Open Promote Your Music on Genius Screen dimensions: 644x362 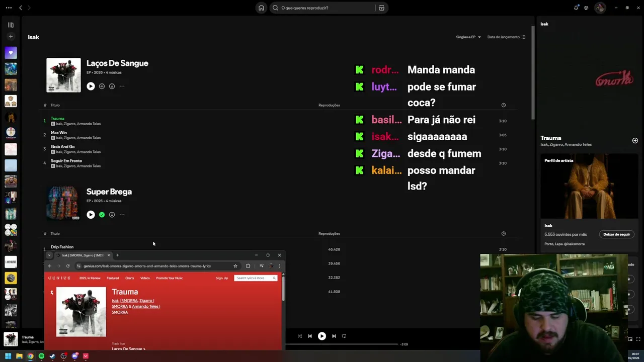pos(169,278)
